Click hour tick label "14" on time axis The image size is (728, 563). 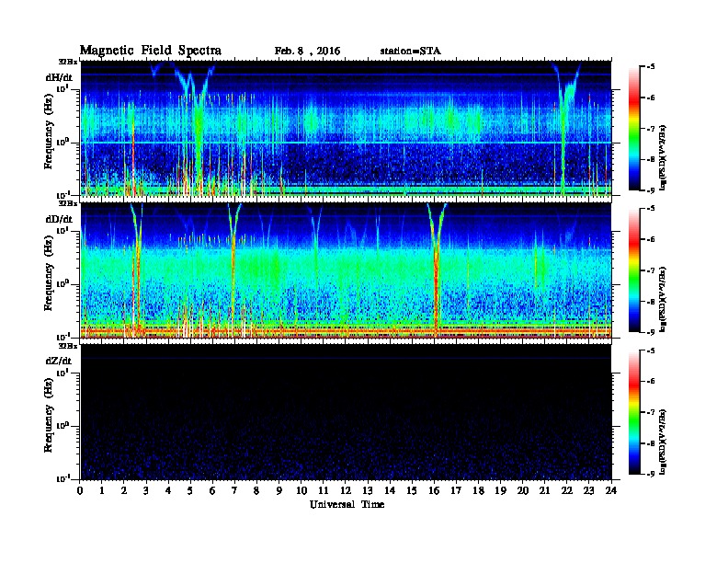click(x=390, y=490)
